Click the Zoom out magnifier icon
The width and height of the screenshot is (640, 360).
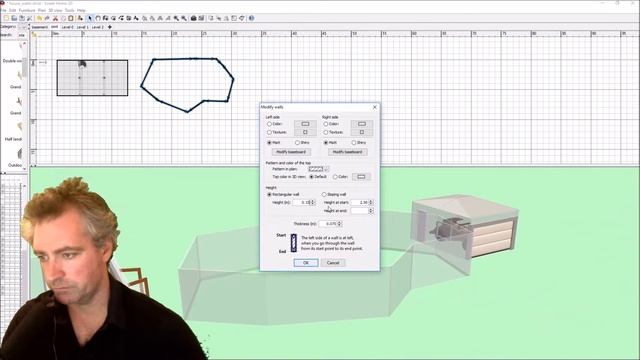tap(184, 18)
